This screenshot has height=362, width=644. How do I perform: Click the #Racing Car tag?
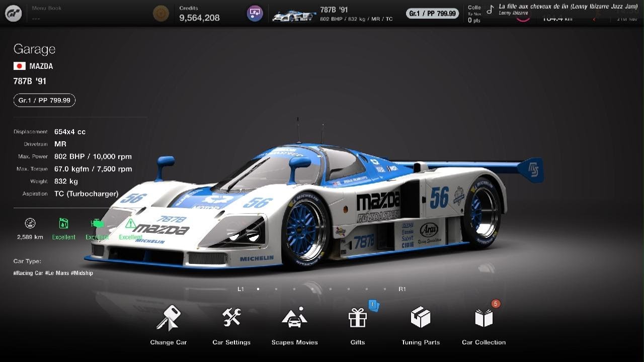(x=28, y=273)
